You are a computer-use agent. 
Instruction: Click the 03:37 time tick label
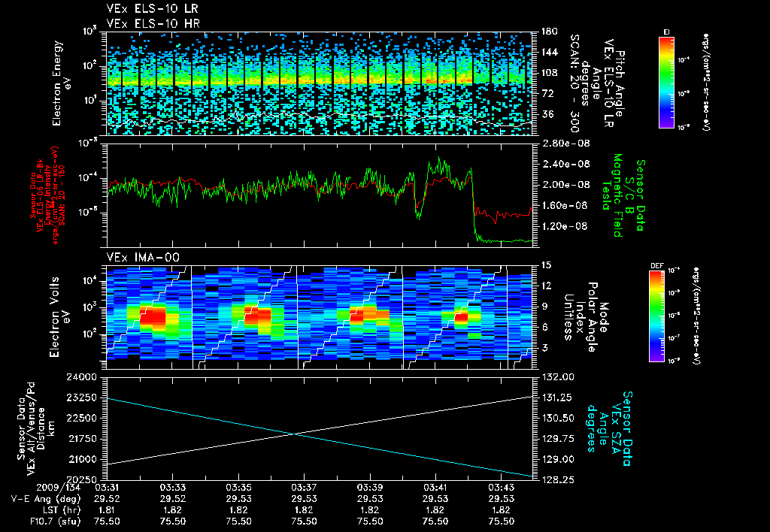pos(304,488)
